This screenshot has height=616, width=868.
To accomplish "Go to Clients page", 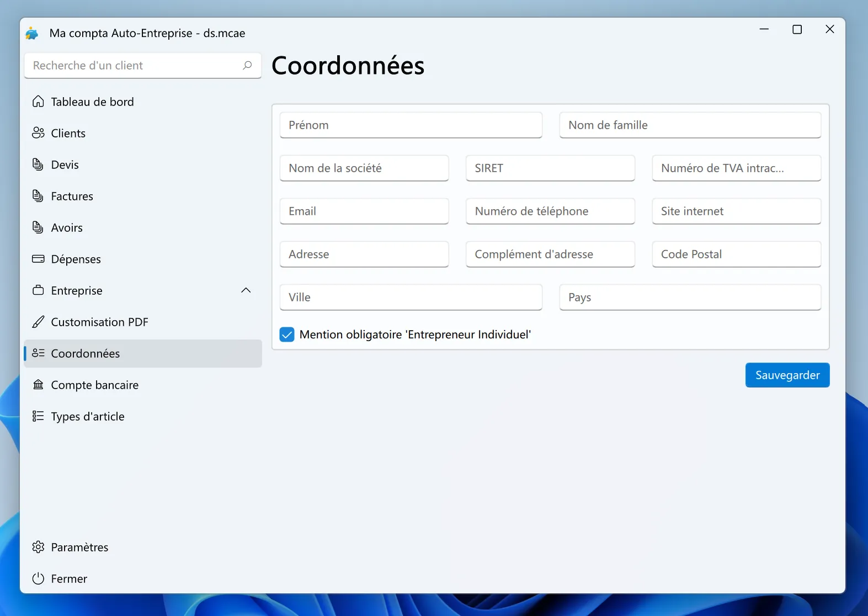I will (143, 133).
